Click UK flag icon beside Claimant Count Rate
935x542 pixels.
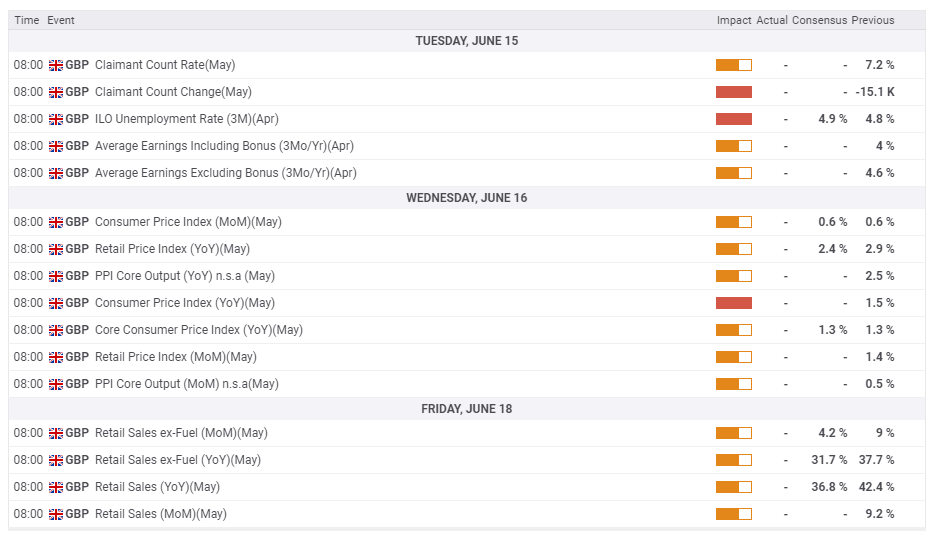[56, 65]
